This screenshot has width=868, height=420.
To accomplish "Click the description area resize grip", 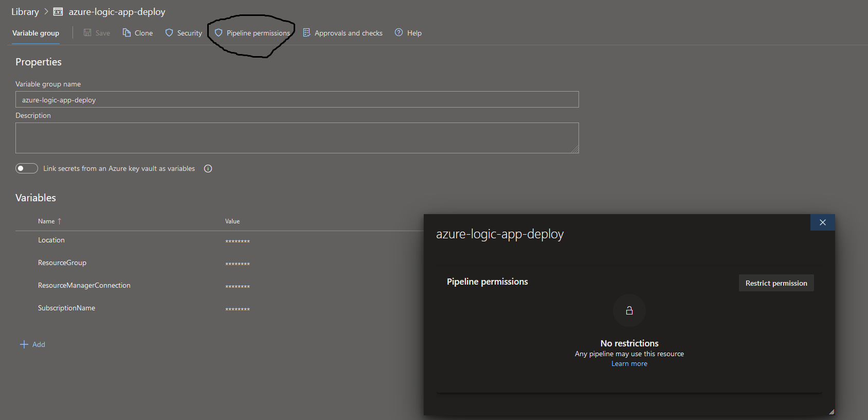I will 575,149.
